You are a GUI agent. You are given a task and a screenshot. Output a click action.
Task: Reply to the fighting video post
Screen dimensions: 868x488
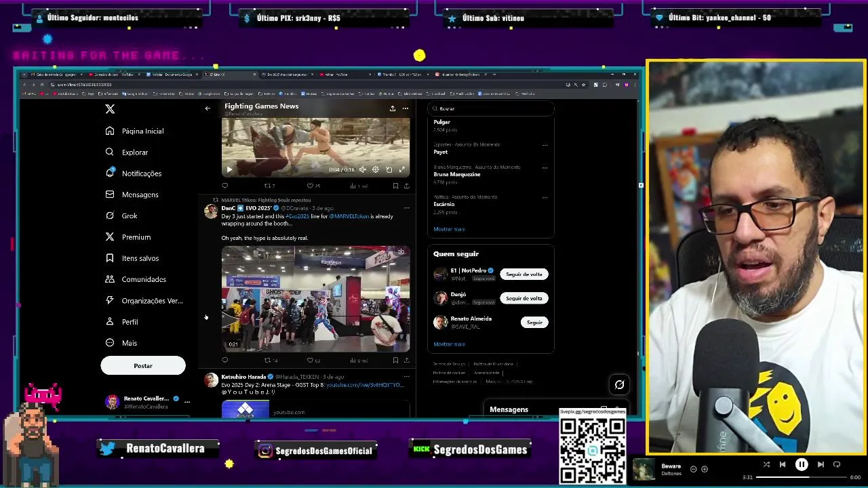(x=225, y=186)
